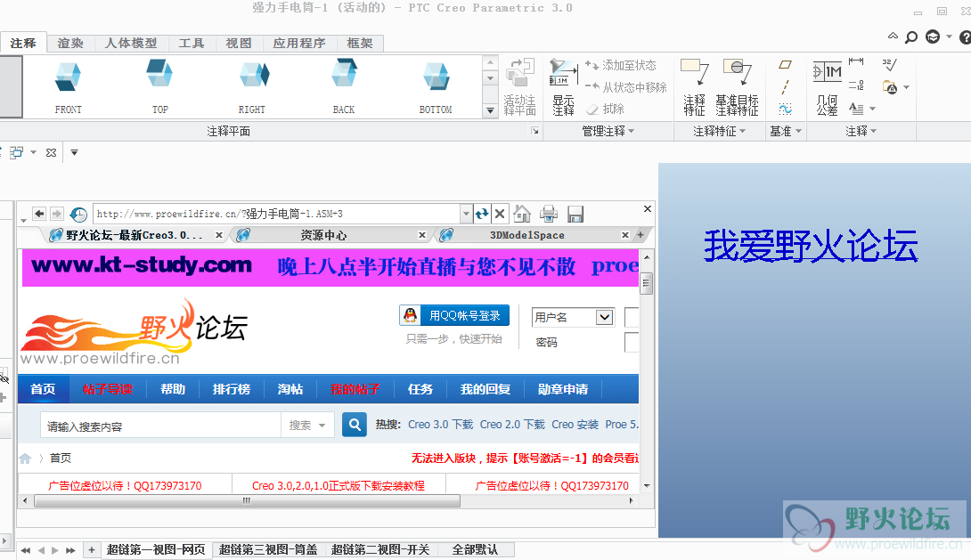
Task: Open 勋章申请 in forum navigation
Action: (563, 389)
